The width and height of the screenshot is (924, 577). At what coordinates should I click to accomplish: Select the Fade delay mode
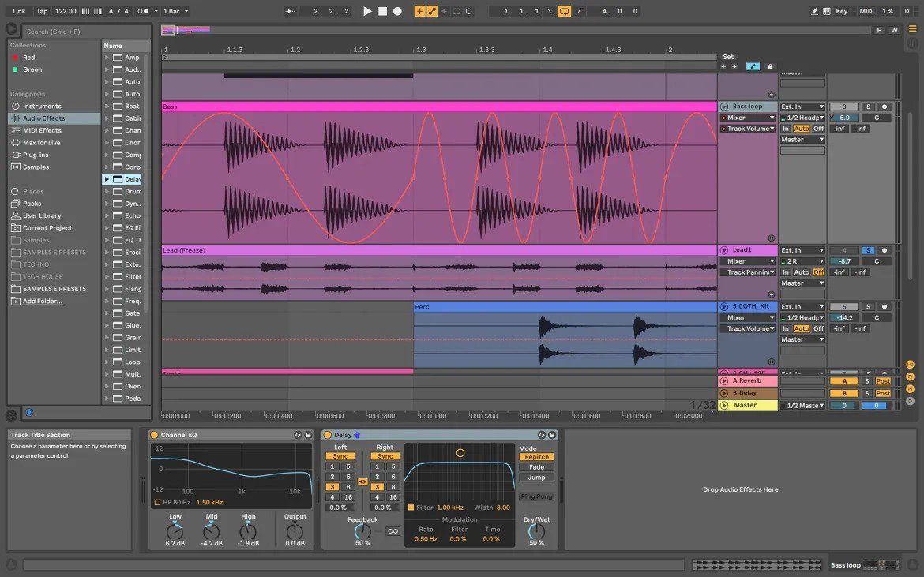coord(536,467)
